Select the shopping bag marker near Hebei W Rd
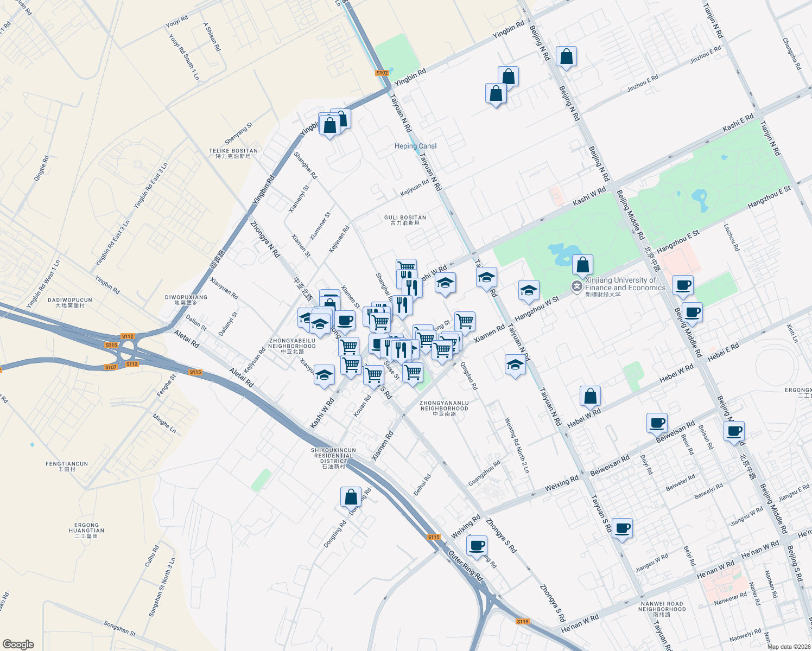 [589, 397]
